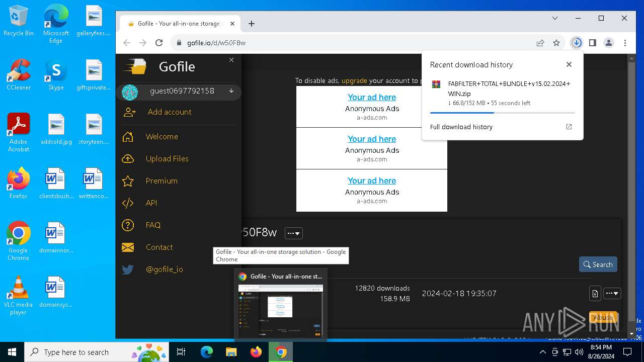This screenshot has width=644, height=362.
Task: Click the Gofile logo icon
Action: pos(135,66)
